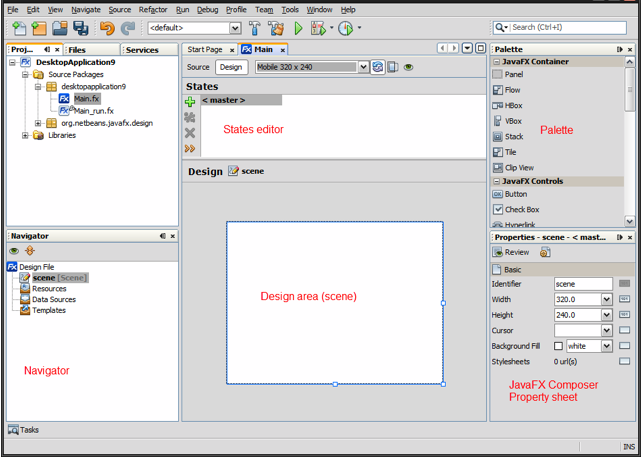
Task: Click the mobile device preview icon
Action: (x=393, y=67)
